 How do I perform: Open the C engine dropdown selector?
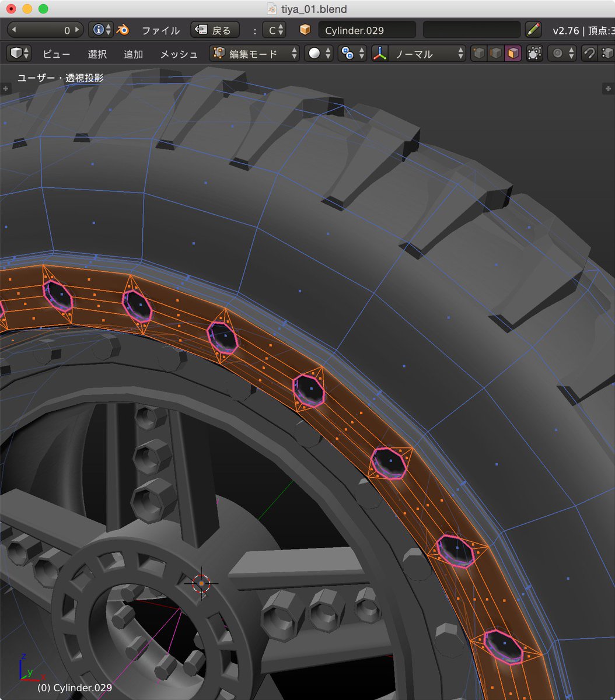point(274,30)
